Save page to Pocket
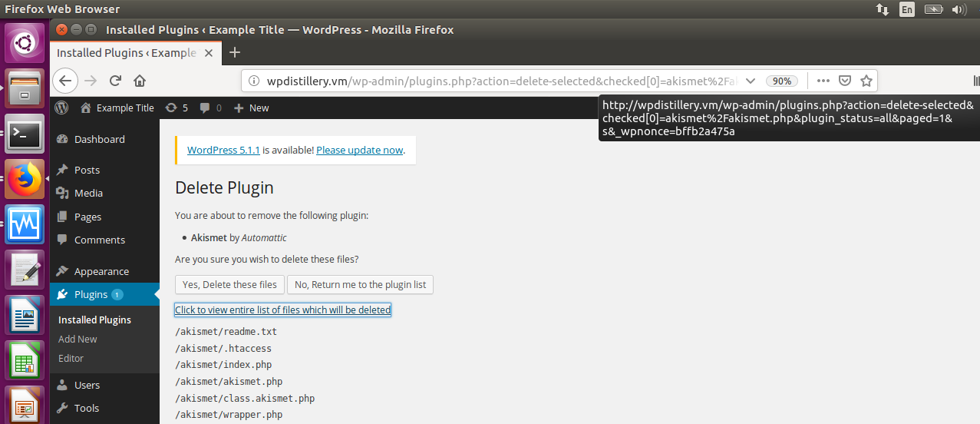 [844, 81]
